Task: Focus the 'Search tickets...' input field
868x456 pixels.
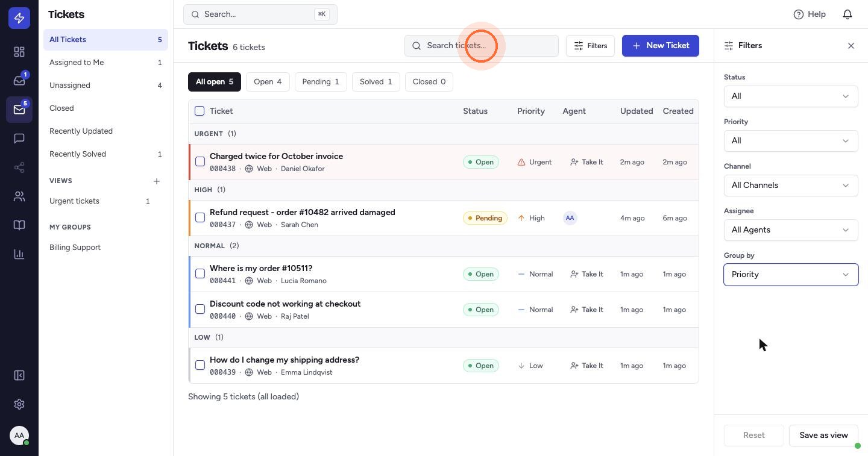Action: click(482, 46)
